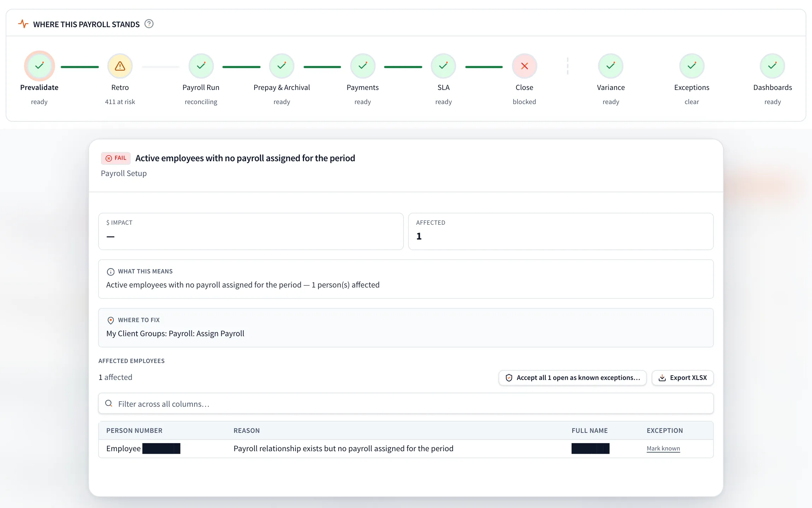This screenshot has height=508, width=812.
Task: Select the Payments stage checkmark
Action: 363,66
